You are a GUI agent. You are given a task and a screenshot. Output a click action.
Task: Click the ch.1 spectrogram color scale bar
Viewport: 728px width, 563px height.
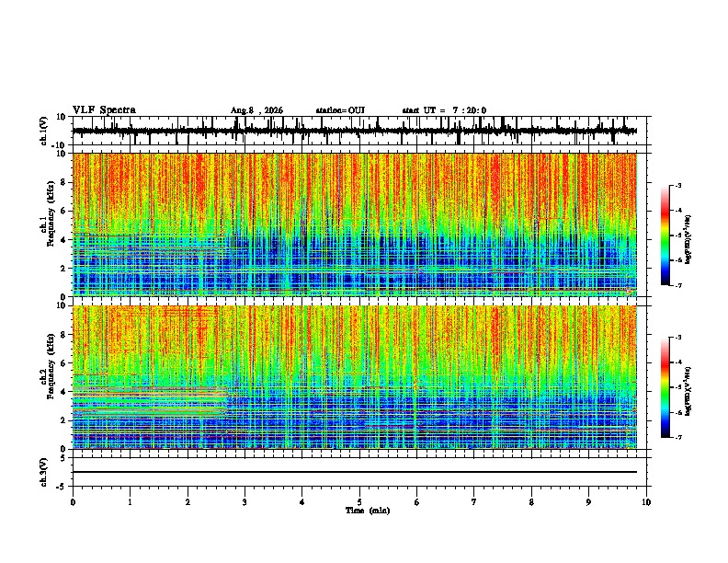(x=665, y=236)
